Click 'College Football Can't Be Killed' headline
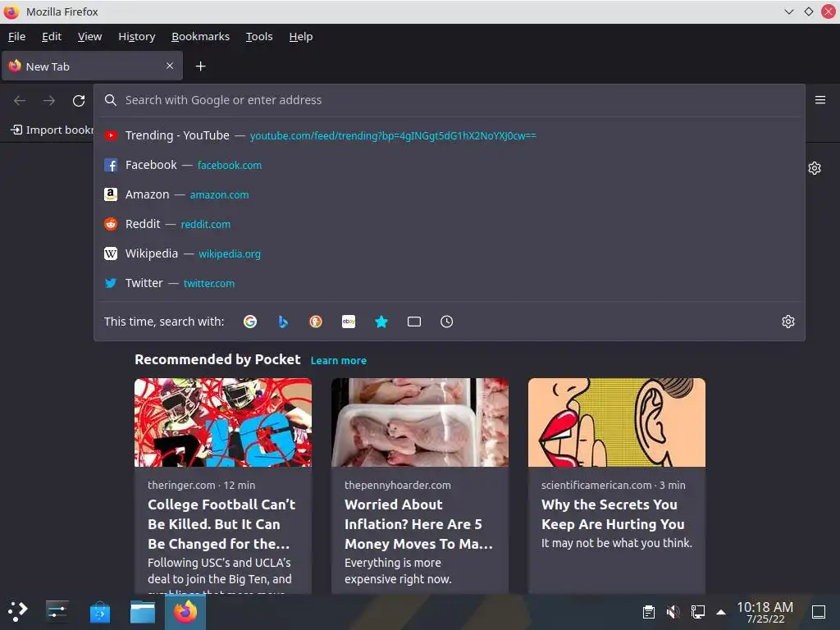 (x=221, y=524)
